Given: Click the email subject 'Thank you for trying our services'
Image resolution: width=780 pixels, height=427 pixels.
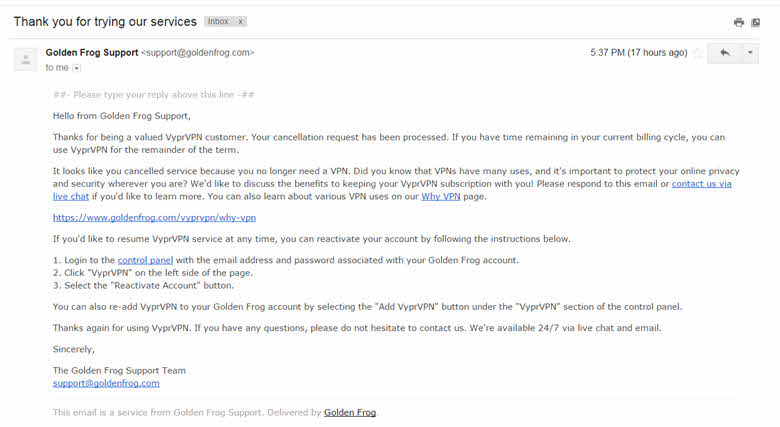Looking at the screenshot, I should tap(105, 21).
